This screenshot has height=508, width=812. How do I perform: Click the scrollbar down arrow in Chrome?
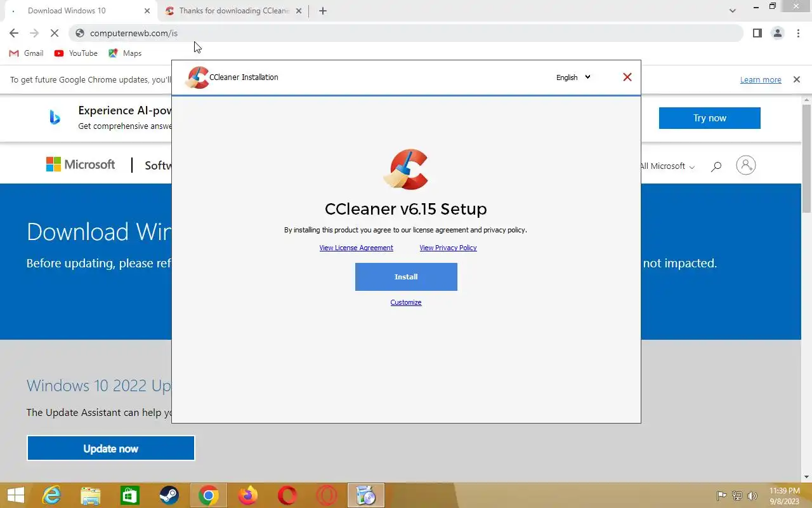pos(807,477)
